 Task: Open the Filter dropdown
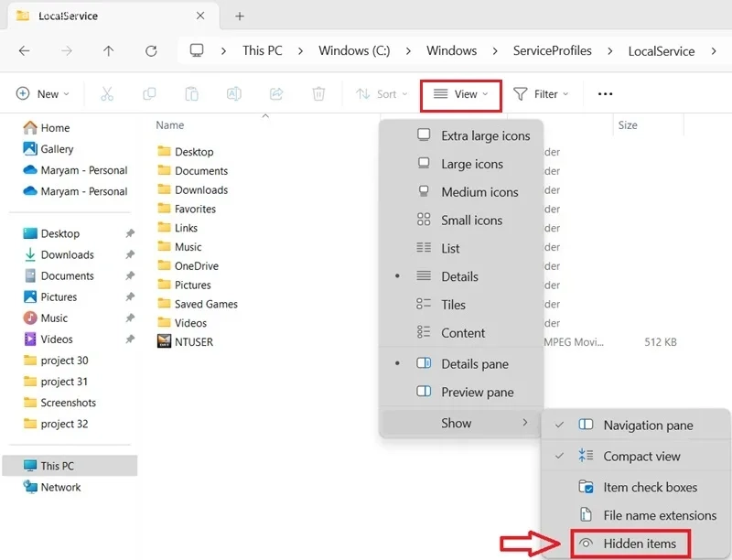pyautogui.click(x=541, y=94)
